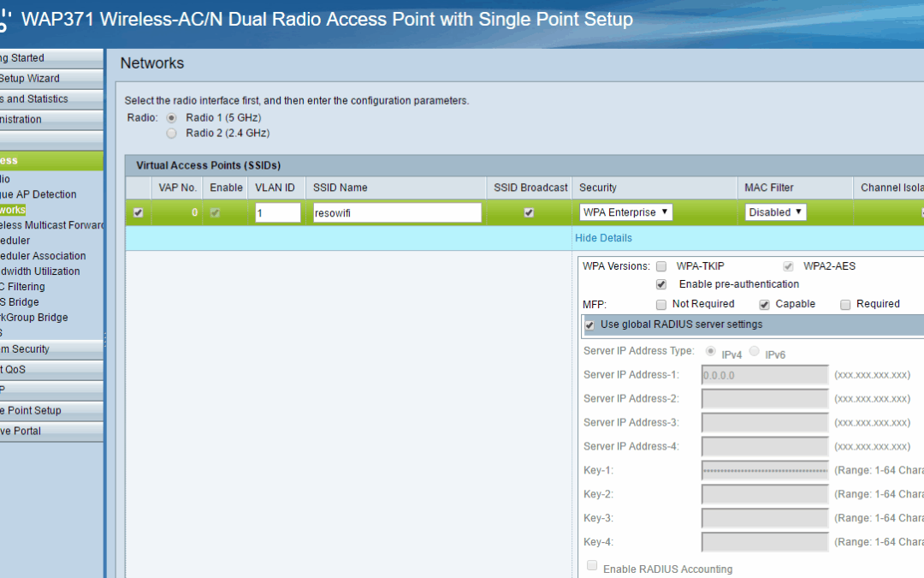The width and height of the screenshot is (924, 578).
Task: Open Status and Statistics menu
Action: point(51,99)
